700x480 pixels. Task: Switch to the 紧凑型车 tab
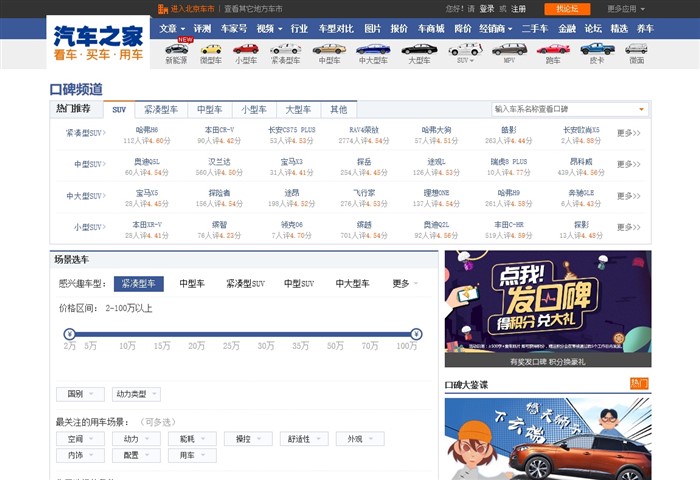click(161, 109)
